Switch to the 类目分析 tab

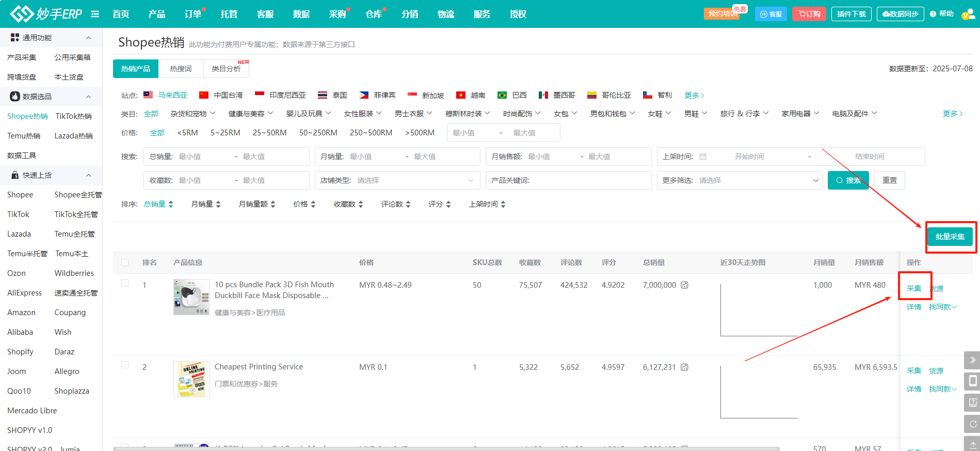click(x=226, y=69)
